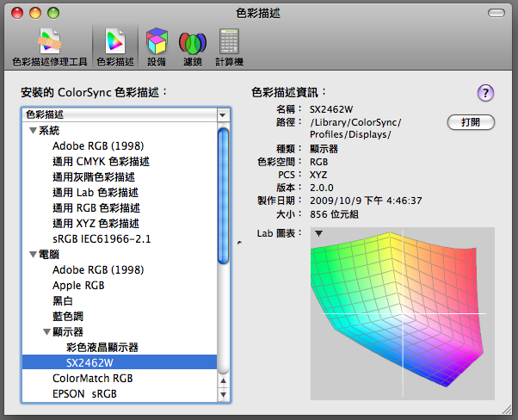This screenshot has width=518, height=420.
Task: Click the PCS value XYZ
Action: 318,175
